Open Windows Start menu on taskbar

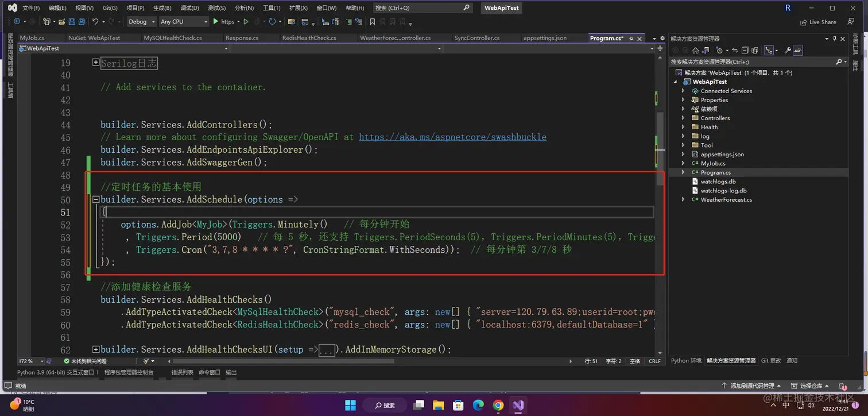350,405
